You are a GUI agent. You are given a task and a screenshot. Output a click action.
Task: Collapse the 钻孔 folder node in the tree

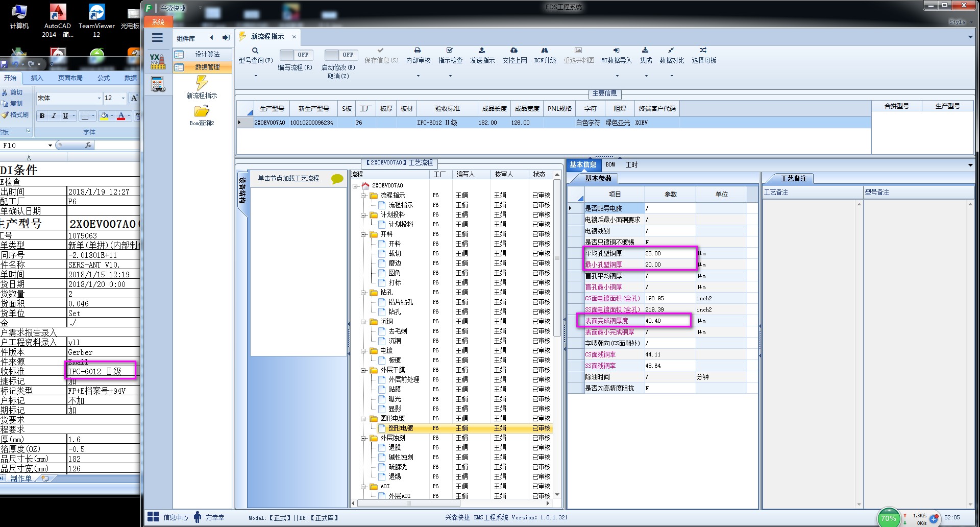tap(363, 293)
